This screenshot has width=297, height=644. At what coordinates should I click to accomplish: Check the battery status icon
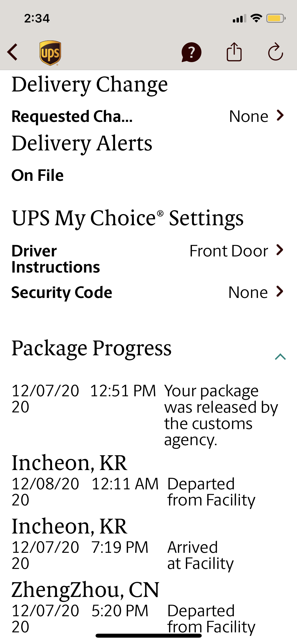point(276,18)
